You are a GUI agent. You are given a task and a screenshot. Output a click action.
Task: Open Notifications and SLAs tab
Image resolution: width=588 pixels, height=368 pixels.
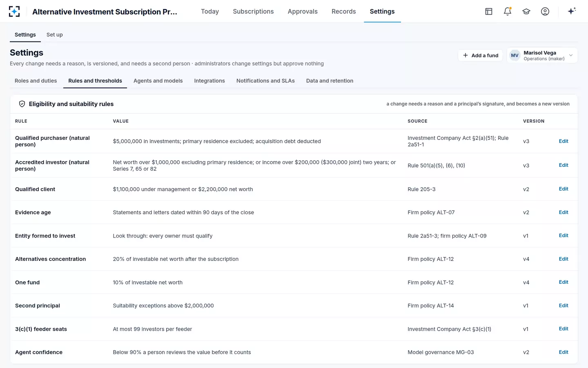[x=265, y=81]
